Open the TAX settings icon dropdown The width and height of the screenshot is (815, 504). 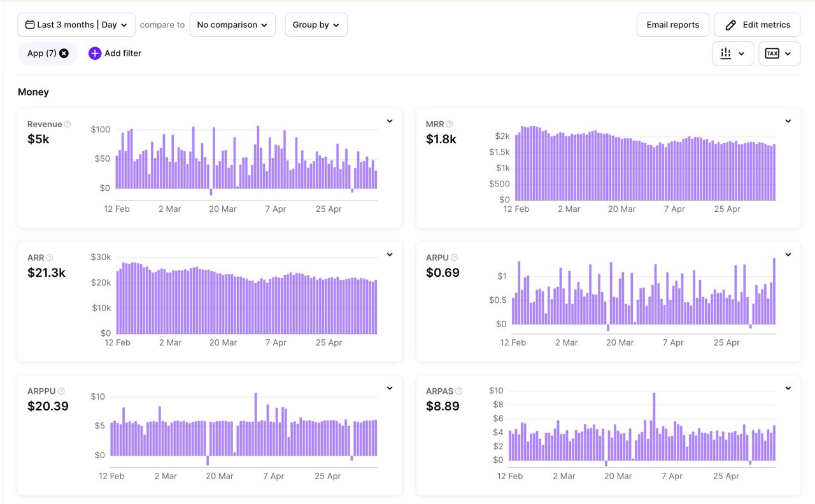(779, 53)
